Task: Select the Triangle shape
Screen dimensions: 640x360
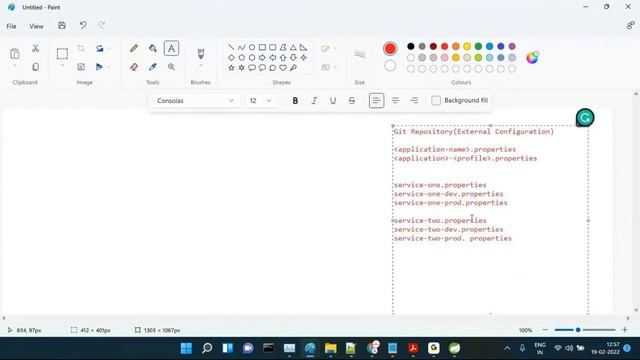Action: [x=293, y=47]
